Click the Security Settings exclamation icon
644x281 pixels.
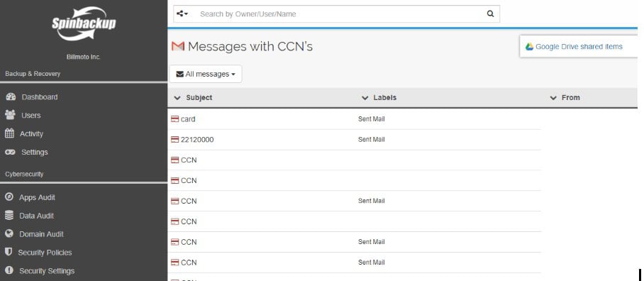click(x=9, y=270)
